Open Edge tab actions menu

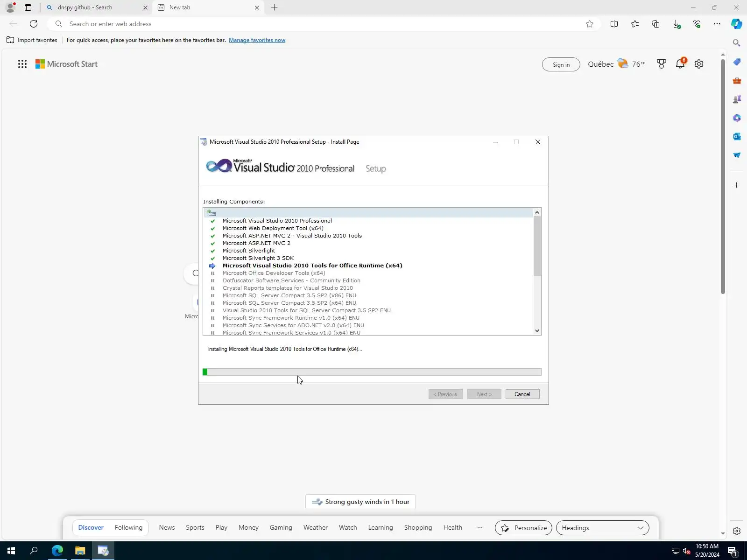coord(28,7)
